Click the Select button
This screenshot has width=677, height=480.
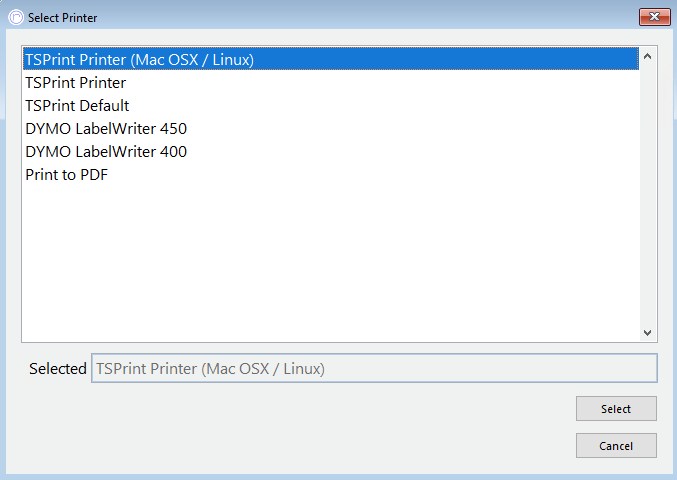(x=616, y=408)
